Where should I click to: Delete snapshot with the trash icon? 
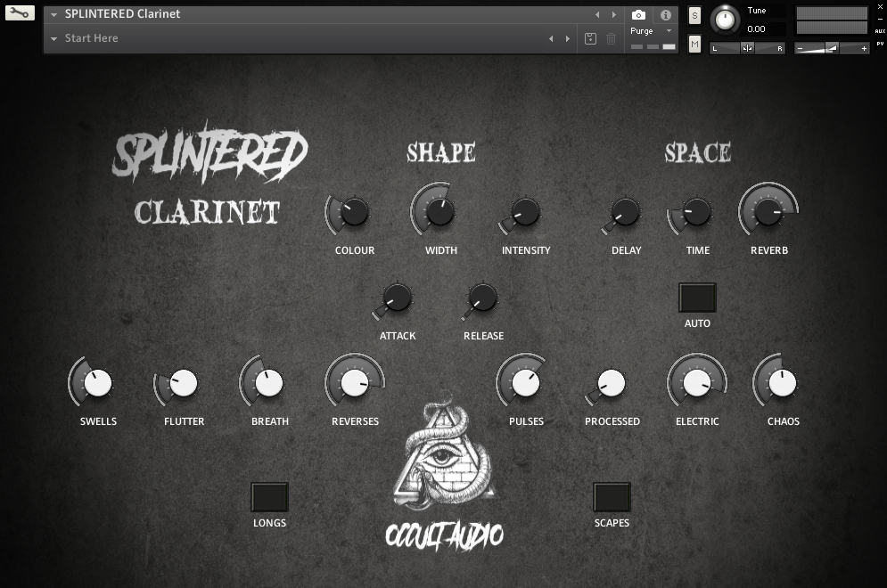pyautogui.click(x=611, y=38)
